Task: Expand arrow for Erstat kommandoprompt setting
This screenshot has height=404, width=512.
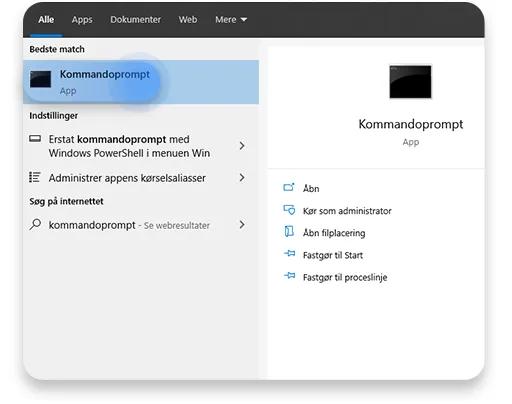Action: [242, 146]
